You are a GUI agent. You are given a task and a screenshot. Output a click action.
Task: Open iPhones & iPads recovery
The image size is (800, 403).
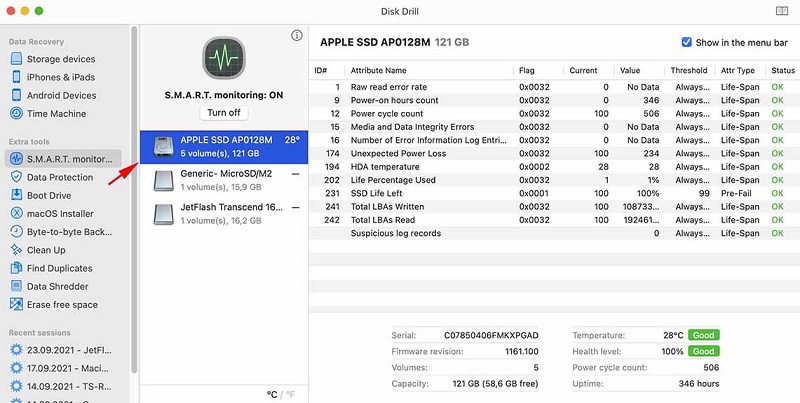61,77
